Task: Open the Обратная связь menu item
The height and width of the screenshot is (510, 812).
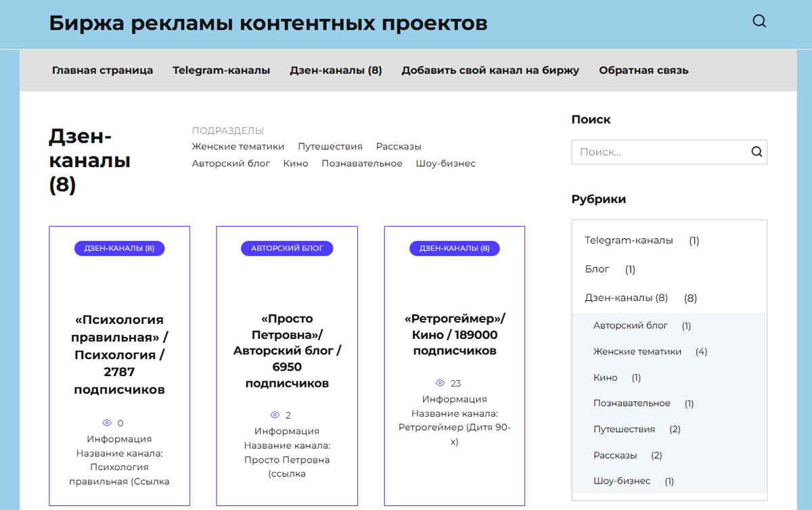Action: [644, 70]
